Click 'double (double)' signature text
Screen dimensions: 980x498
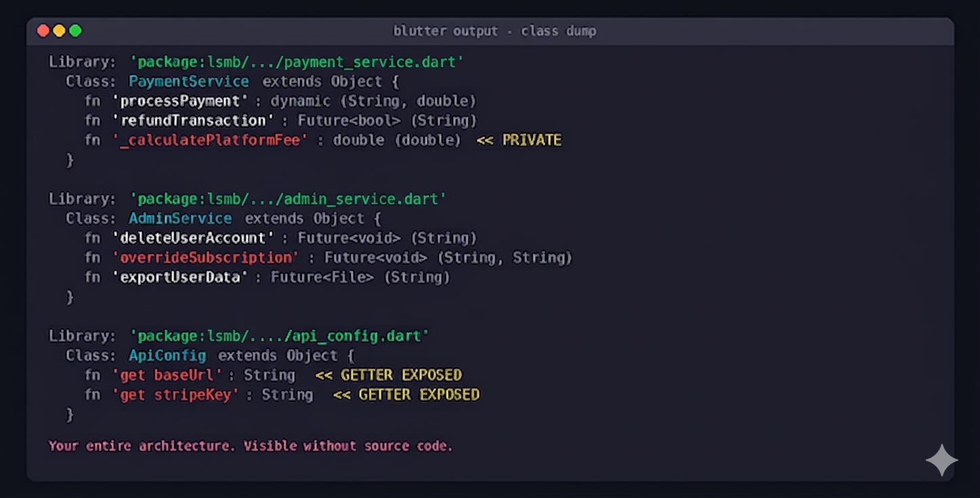[x=397, y=140]
